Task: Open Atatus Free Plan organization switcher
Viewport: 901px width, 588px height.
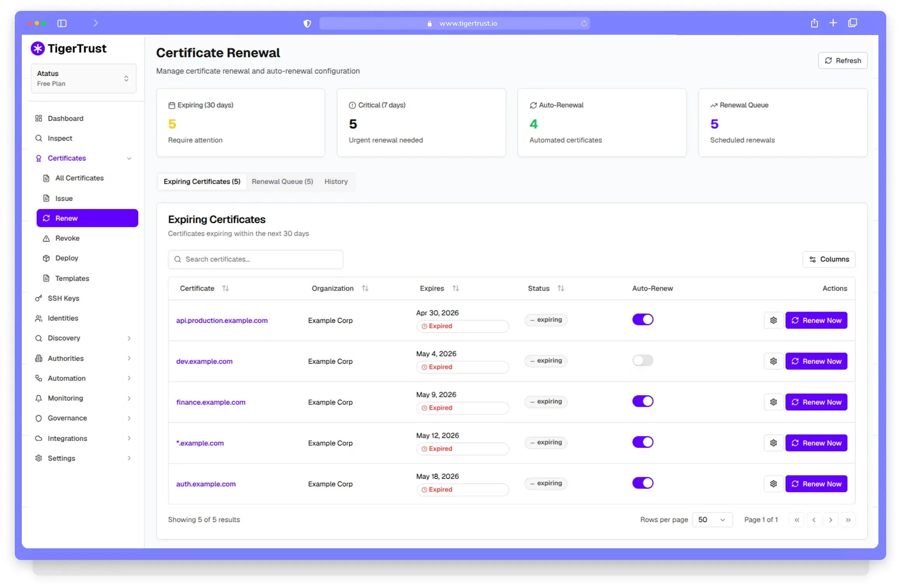Action: [x=84, y=78]
